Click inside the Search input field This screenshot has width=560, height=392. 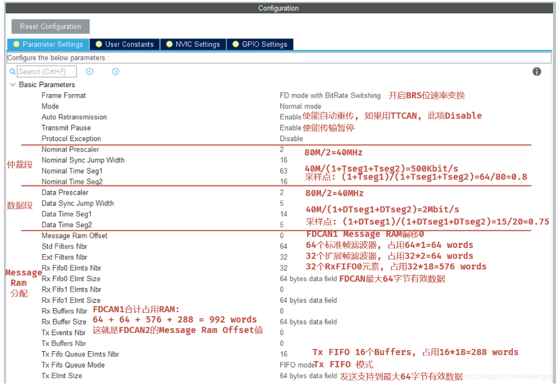point(46,71)
